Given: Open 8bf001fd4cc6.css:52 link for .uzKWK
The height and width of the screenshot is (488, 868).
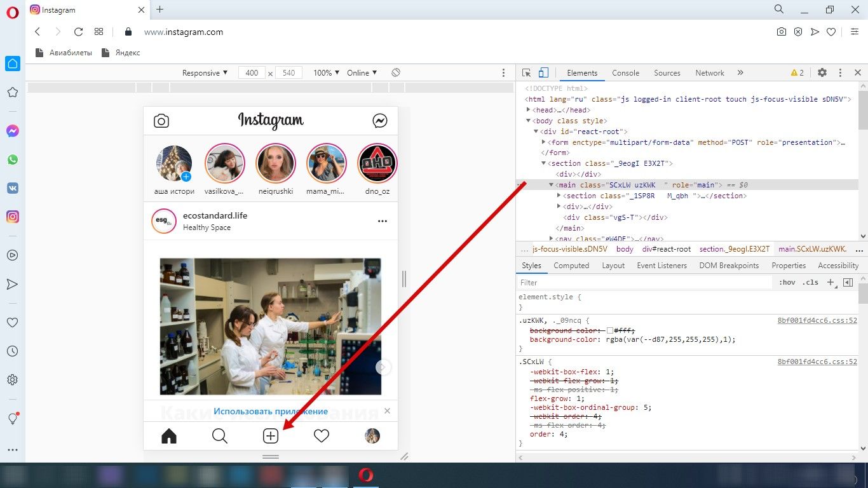Looking at the screenshot, I should [817, 320].
